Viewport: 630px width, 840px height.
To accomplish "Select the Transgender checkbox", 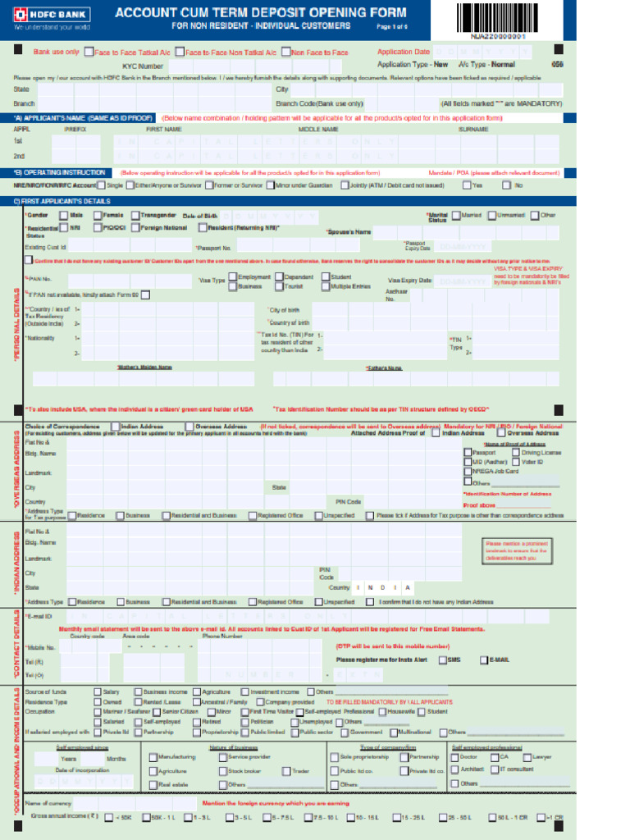I will 135,216.
